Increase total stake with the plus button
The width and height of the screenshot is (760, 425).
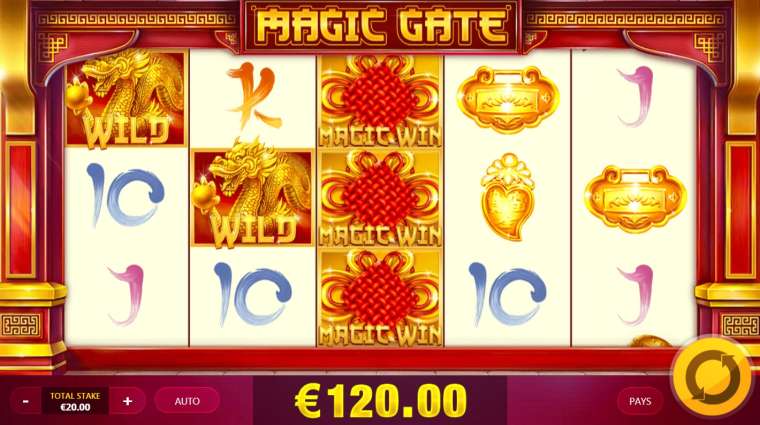point(127,401)
